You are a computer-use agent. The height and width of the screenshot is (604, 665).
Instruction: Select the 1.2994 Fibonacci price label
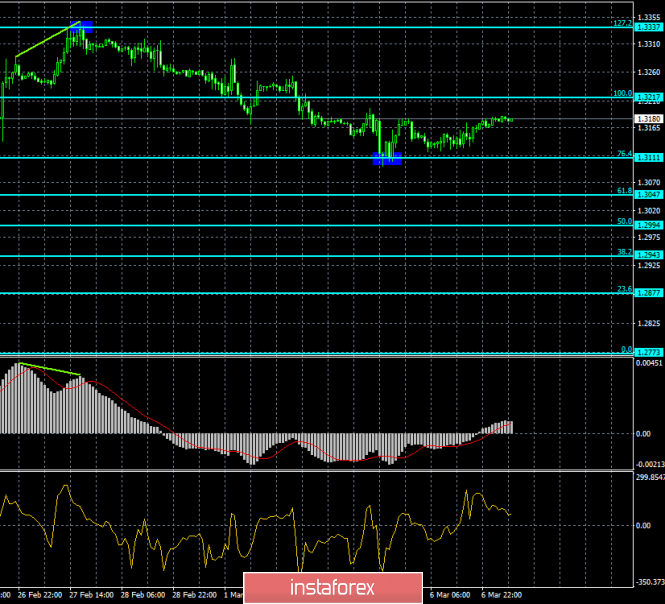648,225
